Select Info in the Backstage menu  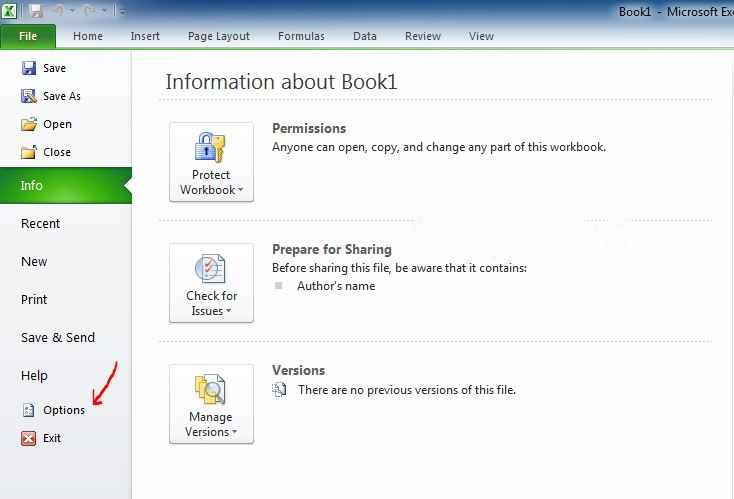[x=66, y=185]
